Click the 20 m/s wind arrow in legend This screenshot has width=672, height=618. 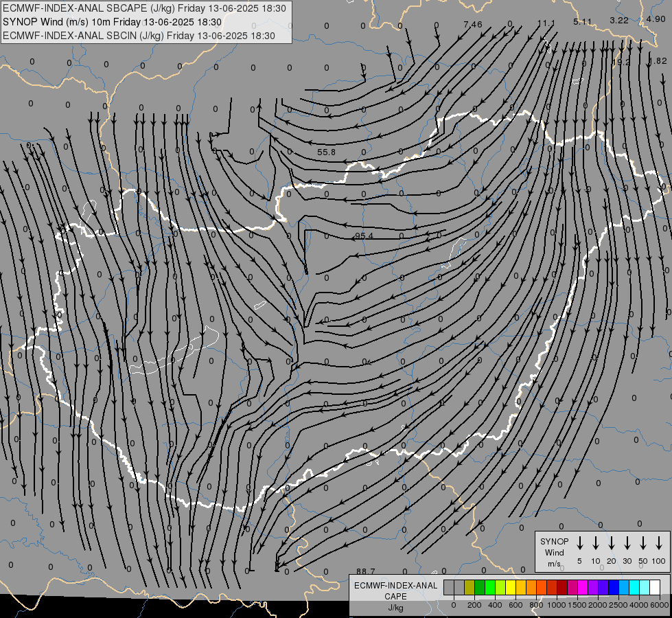[x=611, y=543]
